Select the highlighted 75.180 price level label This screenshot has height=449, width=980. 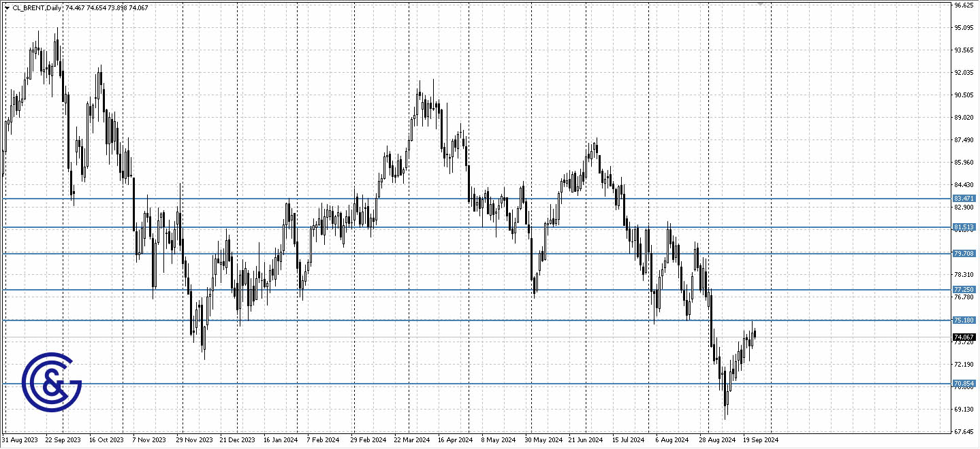(963, 319)
